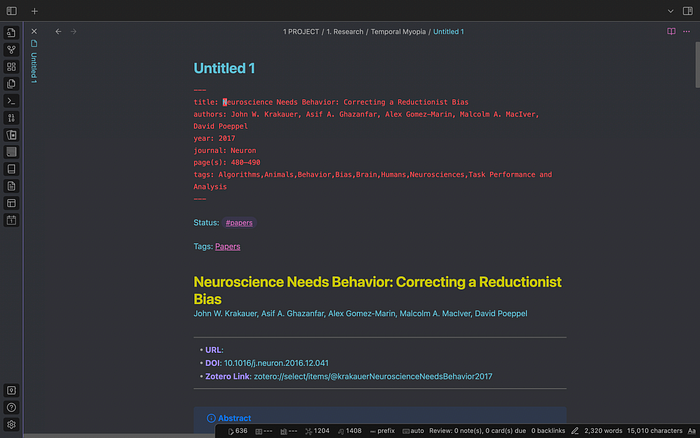This screenshot has width=700, height=438.
Task: Expand the tab list dropdown chevron
Action: 671,10
